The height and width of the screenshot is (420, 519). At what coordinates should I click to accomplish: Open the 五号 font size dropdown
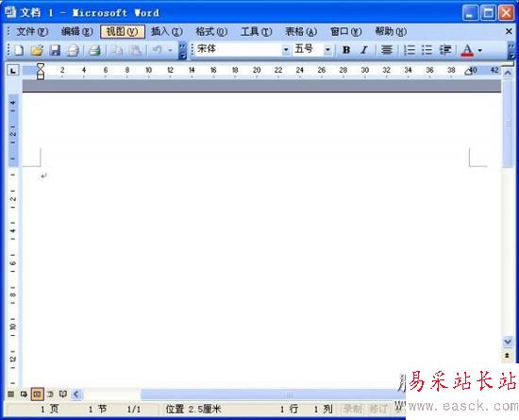[327, 50]
